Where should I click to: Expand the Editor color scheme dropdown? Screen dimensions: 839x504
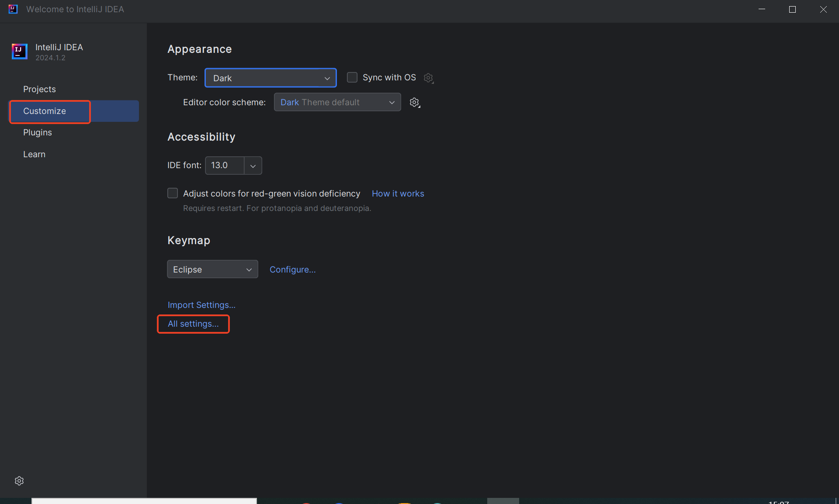[x=337, y=102]
